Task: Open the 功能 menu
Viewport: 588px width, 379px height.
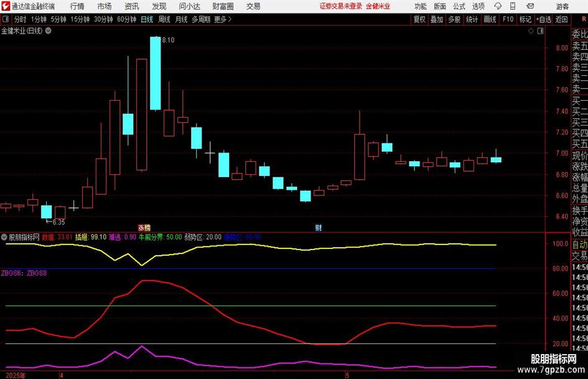Action: coord(421,6)
